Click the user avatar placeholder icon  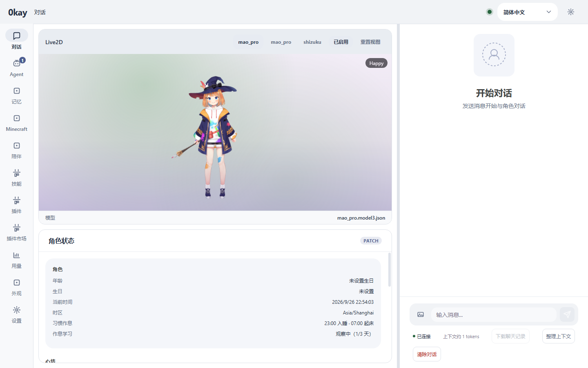click(494, 55)
